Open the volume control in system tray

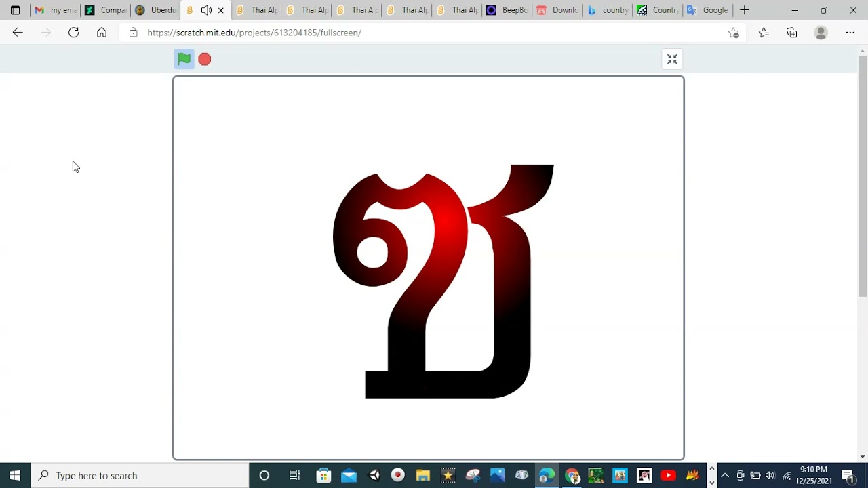click(x=770, y=475)
